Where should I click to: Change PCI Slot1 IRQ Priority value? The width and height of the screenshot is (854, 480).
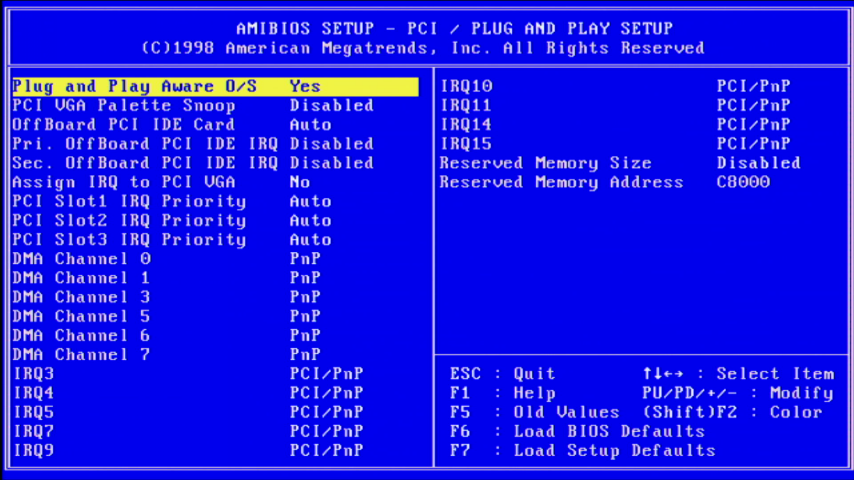pos(310,201)
